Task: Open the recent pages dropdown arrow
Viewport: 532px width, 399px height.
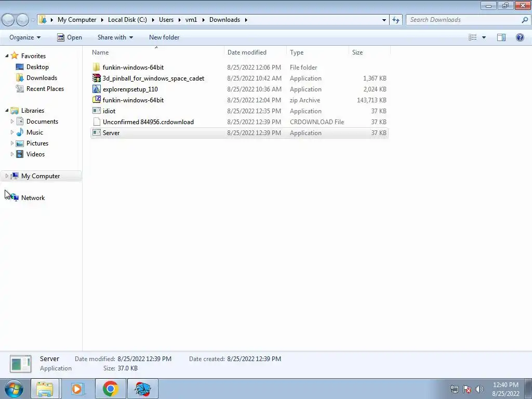Action: coord(33,20)
